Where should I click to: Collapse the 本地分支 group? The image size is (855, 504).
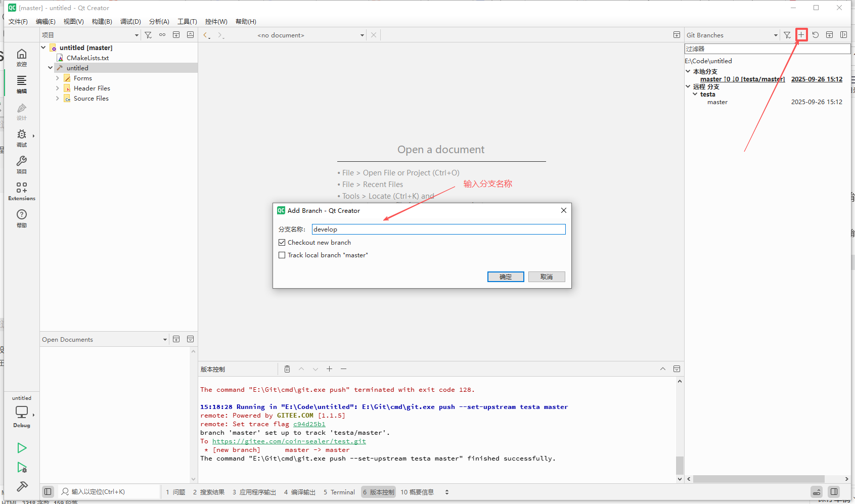click(688, 71)
